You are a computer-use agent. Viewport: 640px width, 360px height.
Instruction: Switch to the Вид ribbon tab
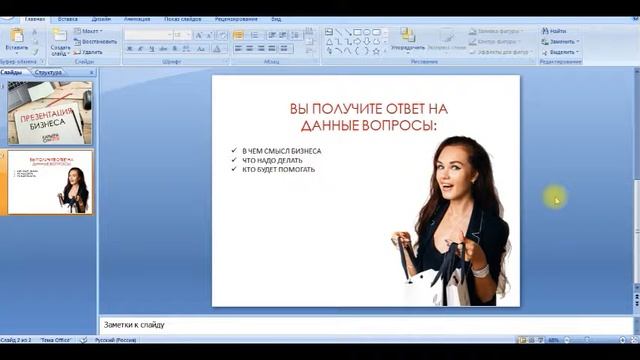pos(276,19)
